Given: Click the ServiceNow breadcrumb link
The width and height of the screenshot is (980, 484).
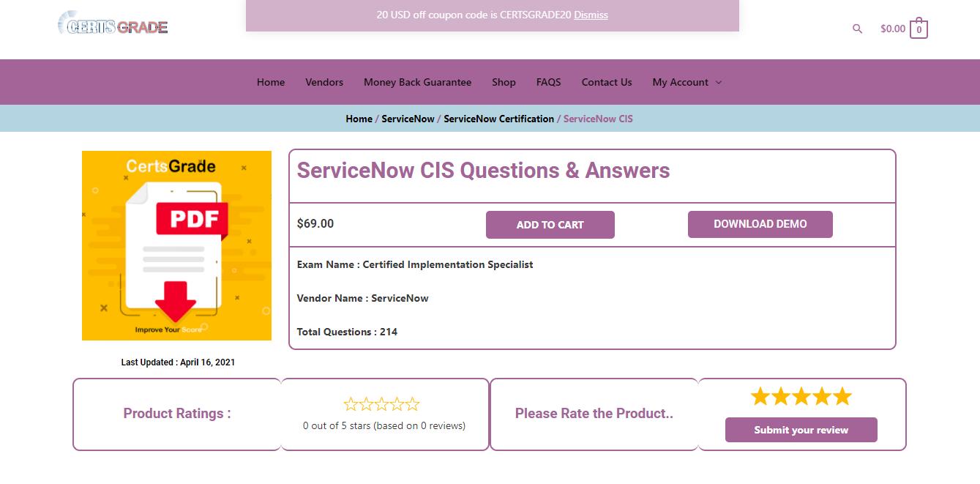Looking at the screenshot, I should click(x=408, y=119).
